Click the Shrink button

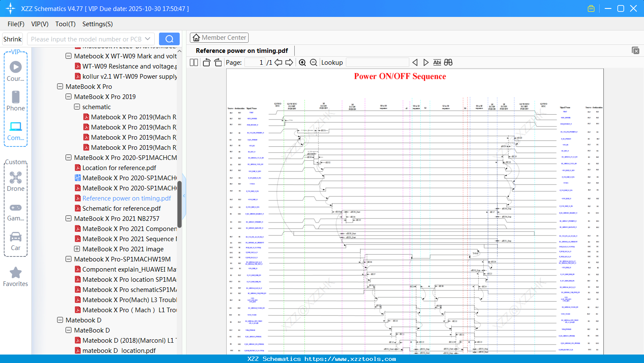click(x=13, y=39)
